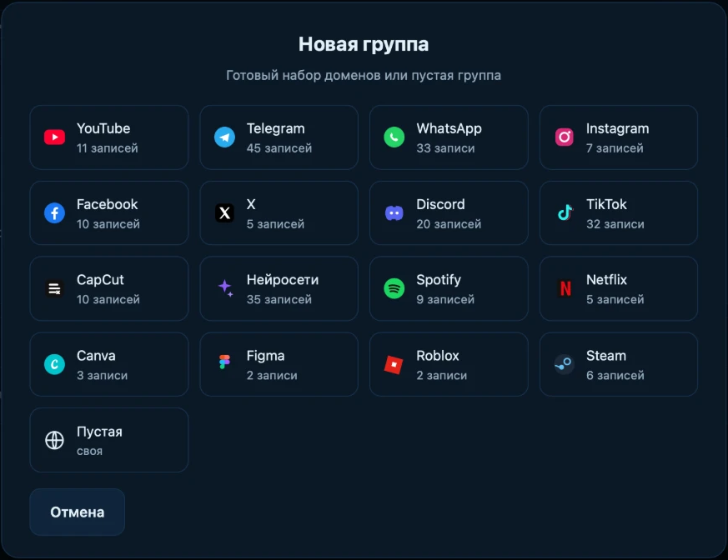
Task: Click the "32 записи" text under TikTok
Action: (x=615, y=224)
